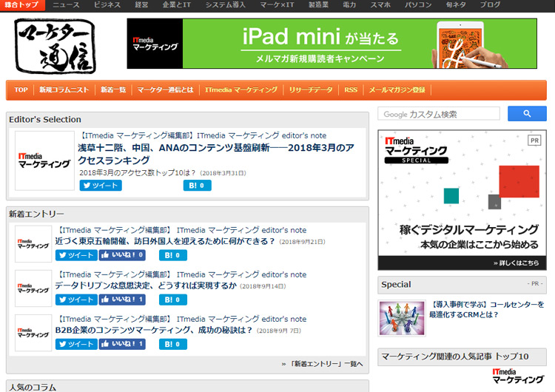Click author line above 浅草十二階 article

pyautogui.click(x=202, y=135)
